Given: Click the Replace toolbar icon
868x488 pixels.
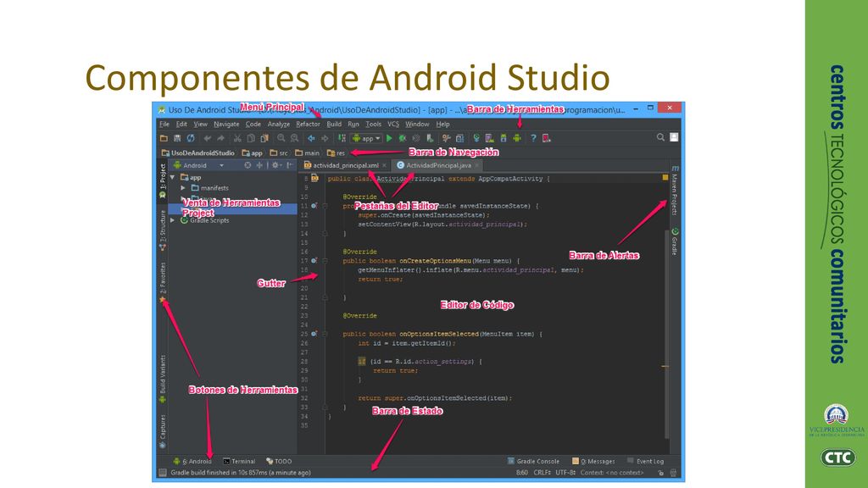Looking at the screenshot, I should pyautogui.click(x=294, y=138).
